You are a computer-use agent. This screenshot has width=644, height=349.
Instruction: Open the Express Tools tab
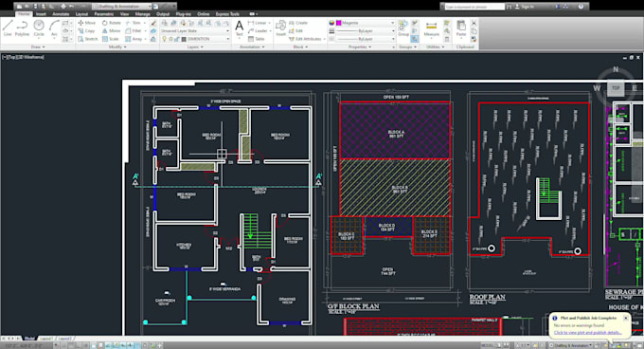click(227, 14)
